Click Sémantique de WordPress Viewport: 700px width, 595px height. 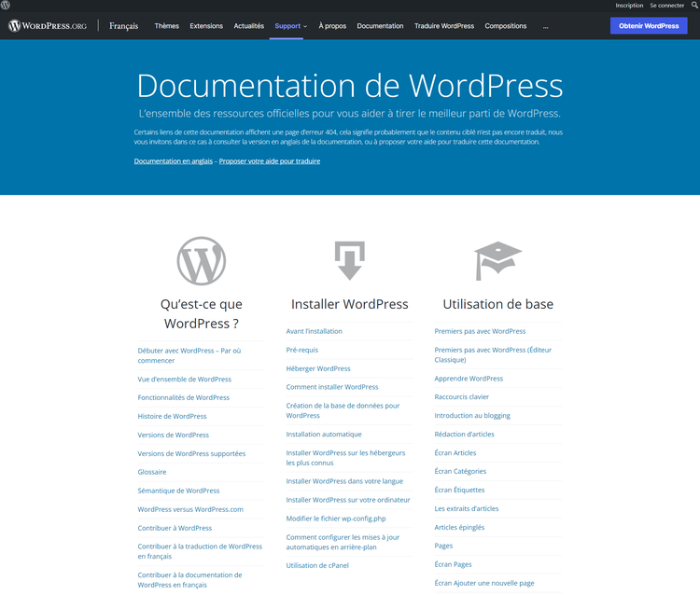point(178,491)
